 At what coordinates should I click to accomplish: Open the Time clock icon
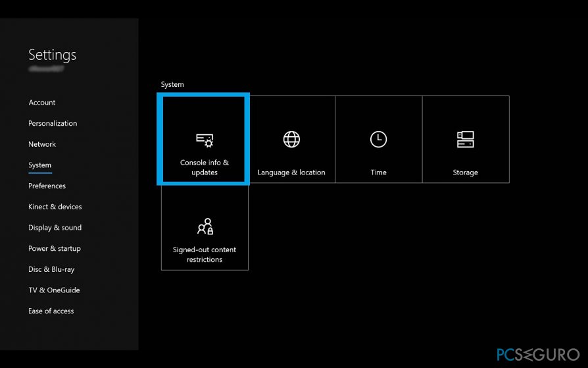[378, 139]
